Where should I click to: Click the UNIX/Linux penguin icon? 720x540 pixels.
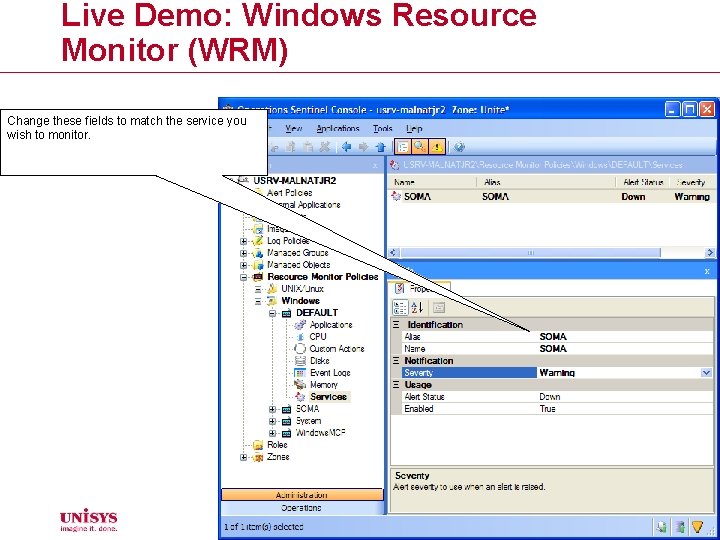pyautogui.click(x=272, y=289)
